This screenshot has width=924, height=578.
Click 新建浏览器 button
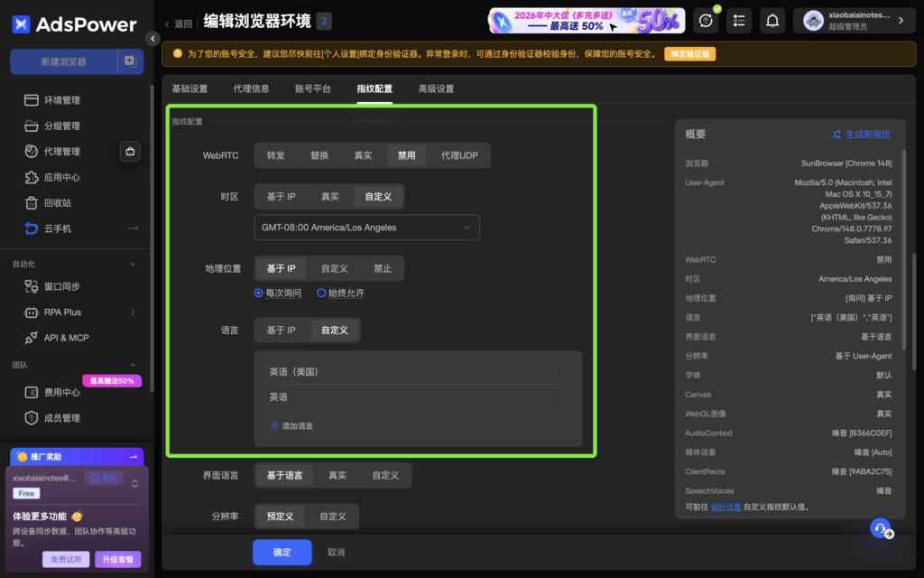(x=64, y=61)
